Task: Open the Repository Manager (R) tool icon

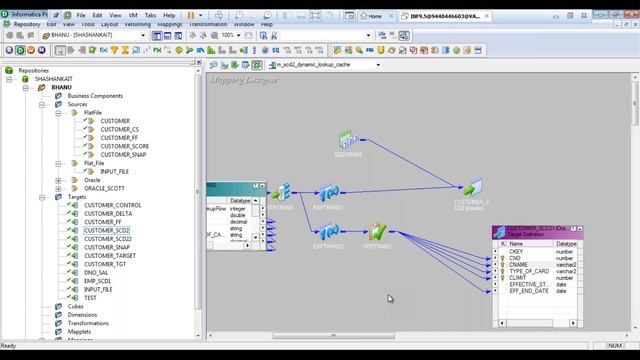Action: coord(9,50)
